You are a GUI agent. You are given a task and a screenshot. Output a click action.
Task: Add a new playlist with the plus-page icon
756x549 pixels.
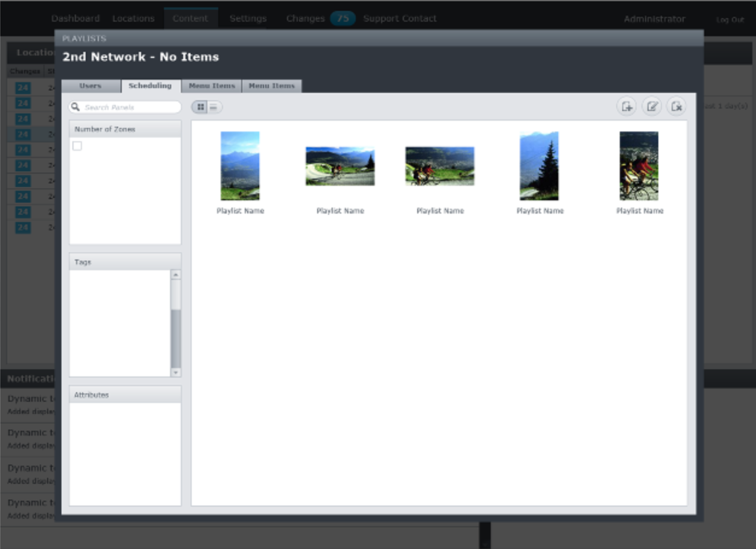point(626,107)
